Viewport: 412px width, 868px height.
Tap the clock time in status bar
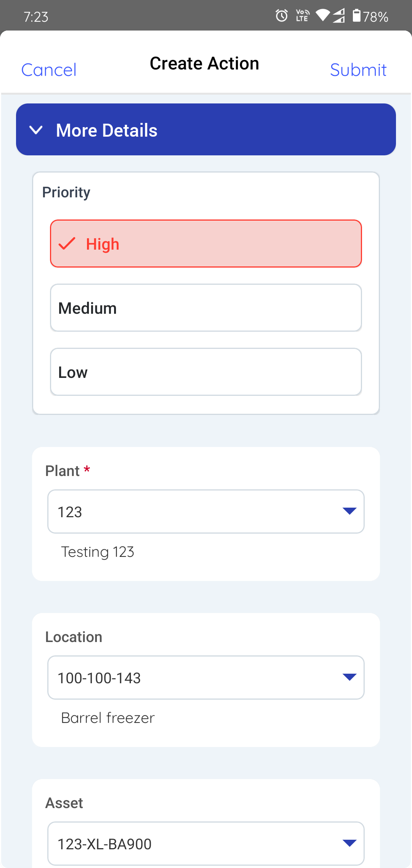[x=36, y=17]
